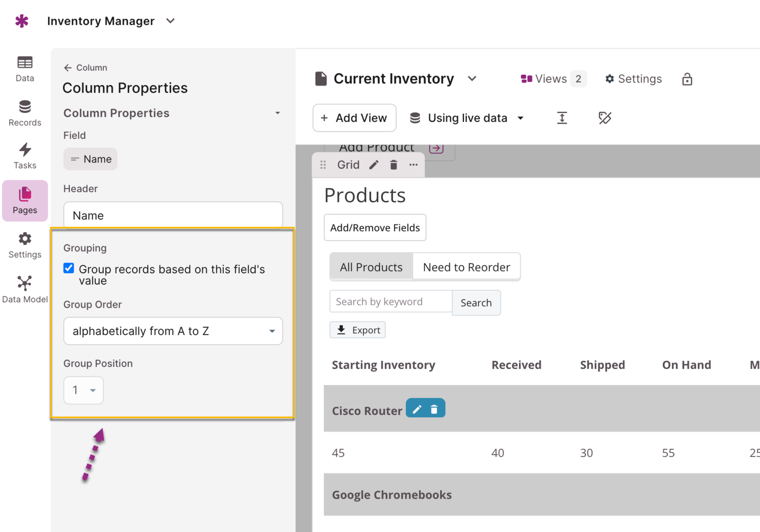Select the All Products tab
Screen dimensions: 760x532
[x=371, y=267]
